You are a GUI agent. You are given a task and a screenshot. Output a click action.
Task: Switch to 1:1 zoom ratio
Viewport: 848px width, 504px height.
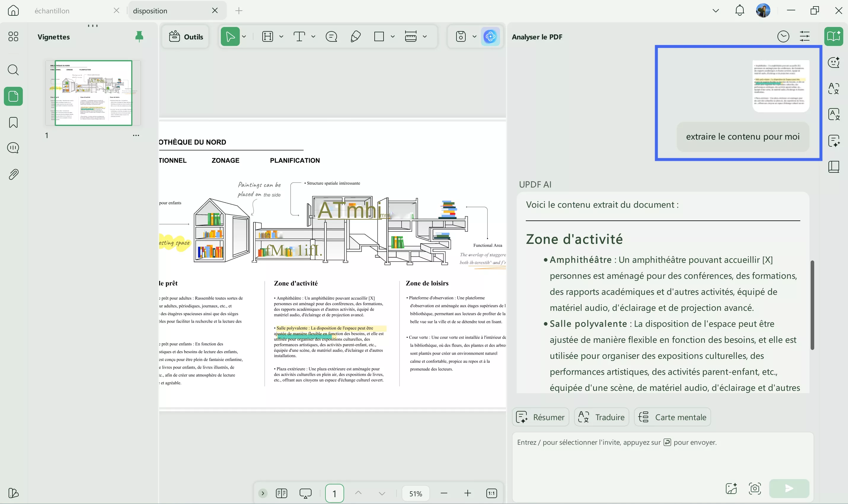[492, 493]
